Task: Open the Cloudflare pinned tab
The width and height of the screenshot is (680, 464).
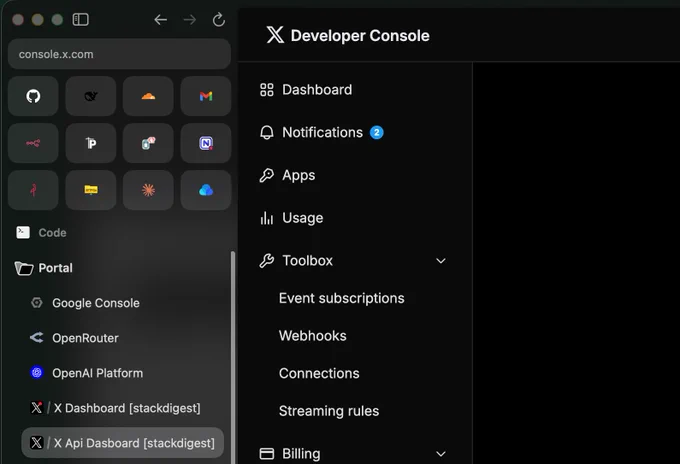Action: coord(148,96)
